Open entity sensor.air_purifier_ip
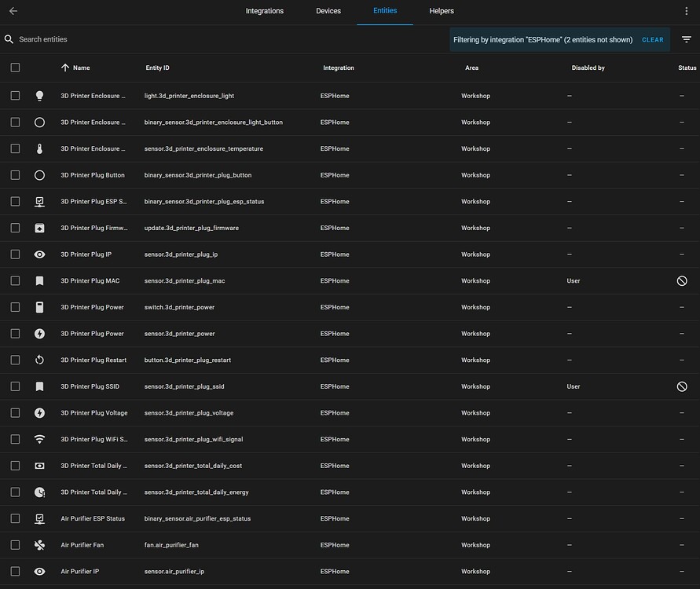The width and height of the screenshot is (700, 589). coord(174,571)
